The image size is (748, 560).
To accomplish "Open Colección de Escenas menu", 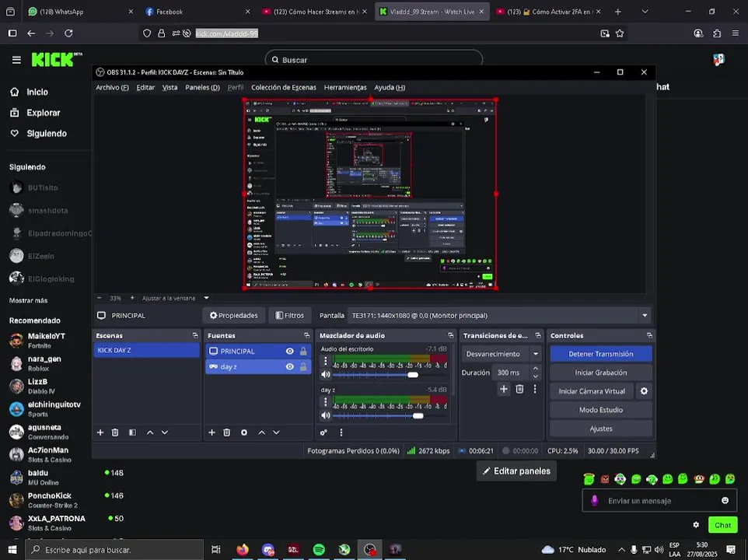I will (283, 87).
